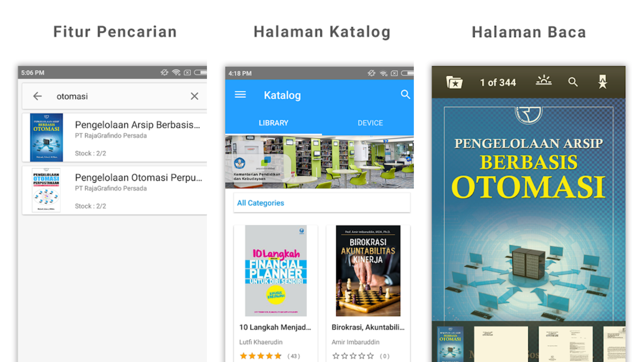This screenshot has width=644, height=362.
Task: Clear the otomasi search text
Action: (x=195, y=96)
